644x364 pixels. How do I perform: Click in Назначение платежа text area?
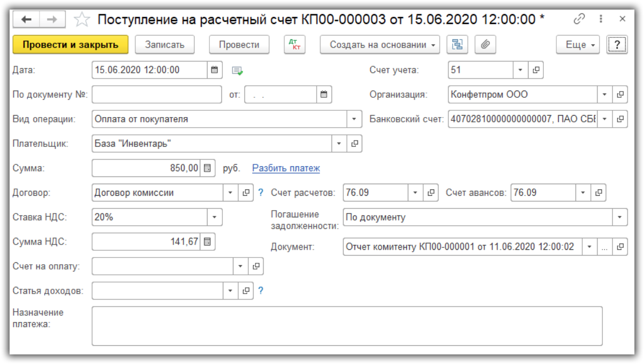346,326
